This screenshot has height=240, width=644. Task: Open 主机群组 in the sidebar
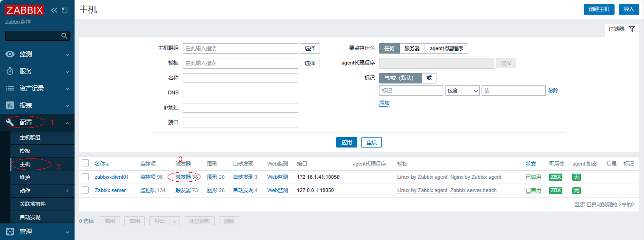[x=30, y=138]
